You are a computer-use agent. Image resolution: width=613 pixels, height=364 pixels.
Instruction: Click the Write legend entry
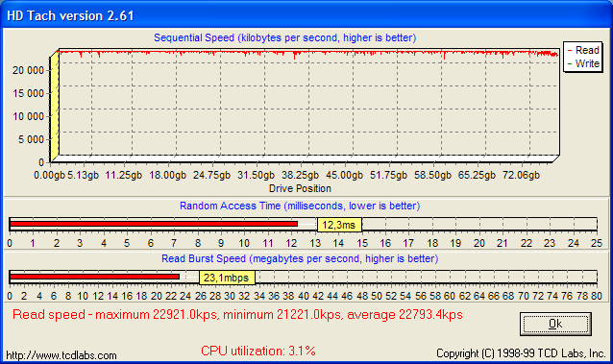pyautogui.click(x=583, y=63)
